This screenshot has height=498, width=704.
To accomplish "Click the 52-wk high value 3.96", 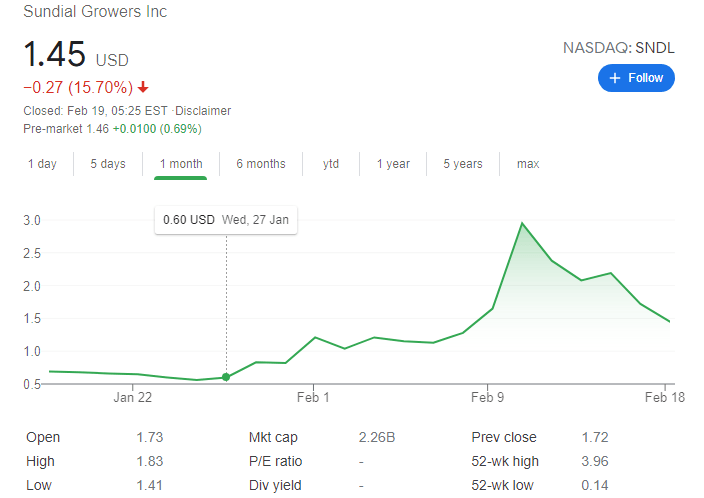I will (x=595, y=461).
